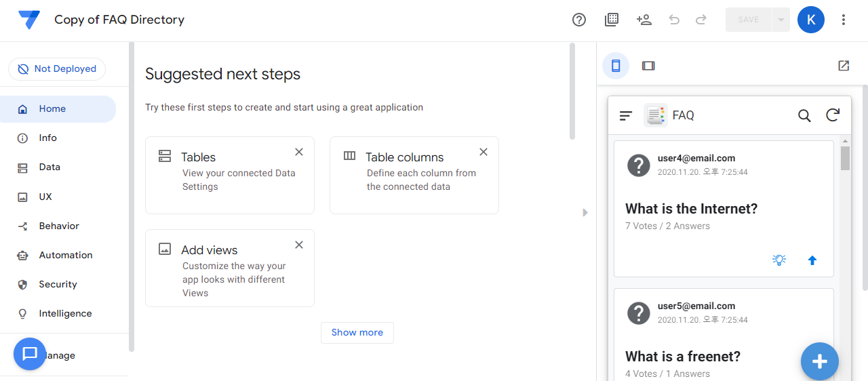
Task: Select Manage in the sidebar
Action: pyautogui.click(x=58, y=355)
